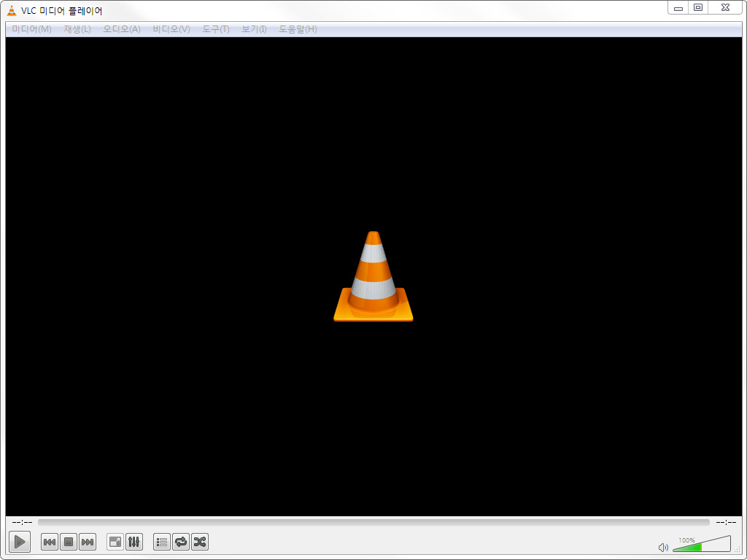Open extended settings and effects
This screenshot has width=747, height=560.
[x=134, y=542]
